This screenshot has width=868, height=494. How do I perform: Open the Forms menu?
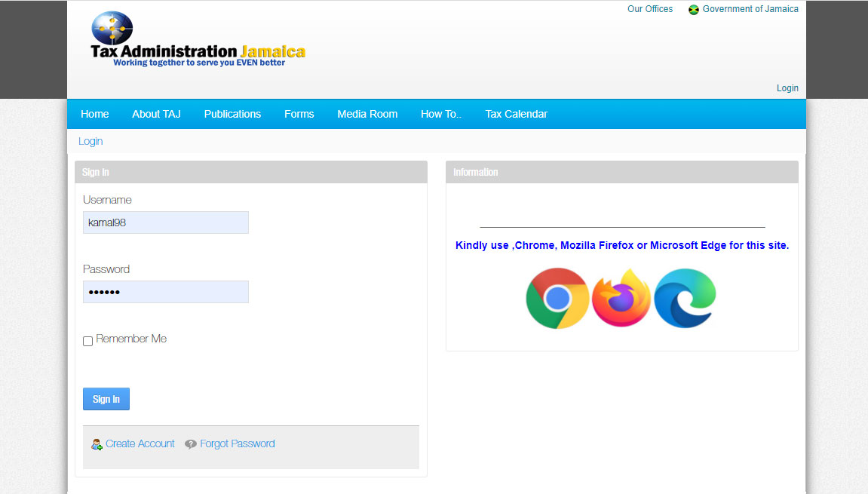[x=299, y=114]
